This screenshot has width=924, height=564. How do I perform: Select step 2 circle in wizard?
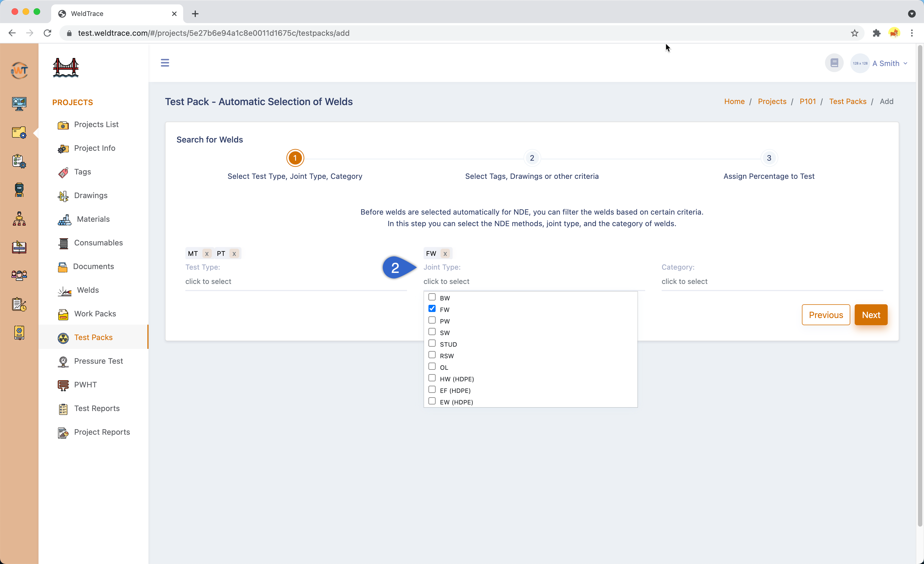point(532,158)
